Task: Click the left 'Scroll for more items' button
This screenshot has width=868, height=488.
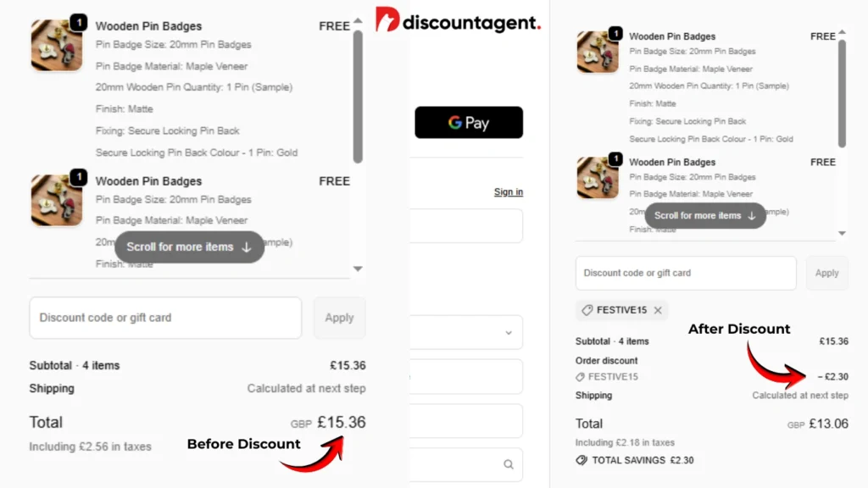Action: tap(189, 247)
